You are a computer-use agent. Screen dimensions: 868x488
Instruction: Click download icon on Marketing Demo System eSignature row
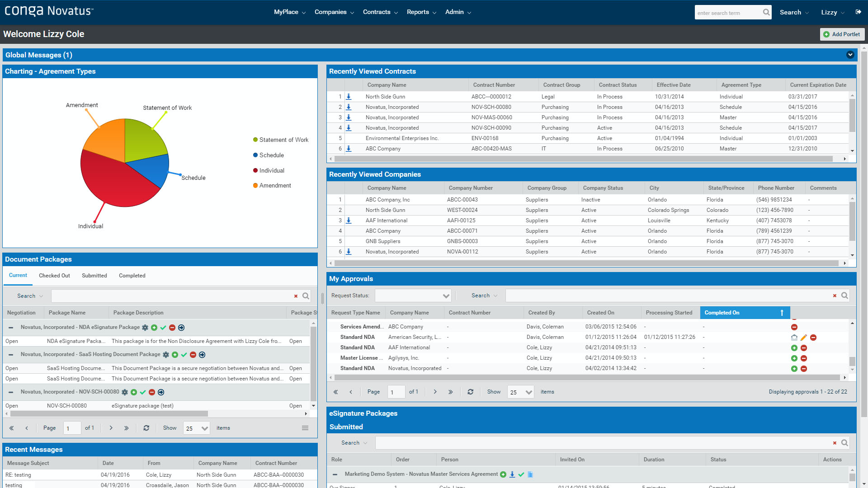pyautogui.click(x=512, y=474)
